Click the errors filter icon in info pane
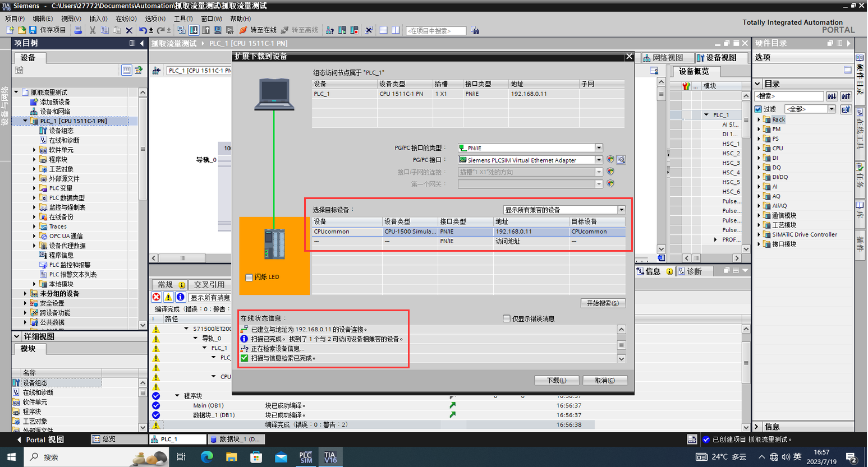 pos(157,297)
